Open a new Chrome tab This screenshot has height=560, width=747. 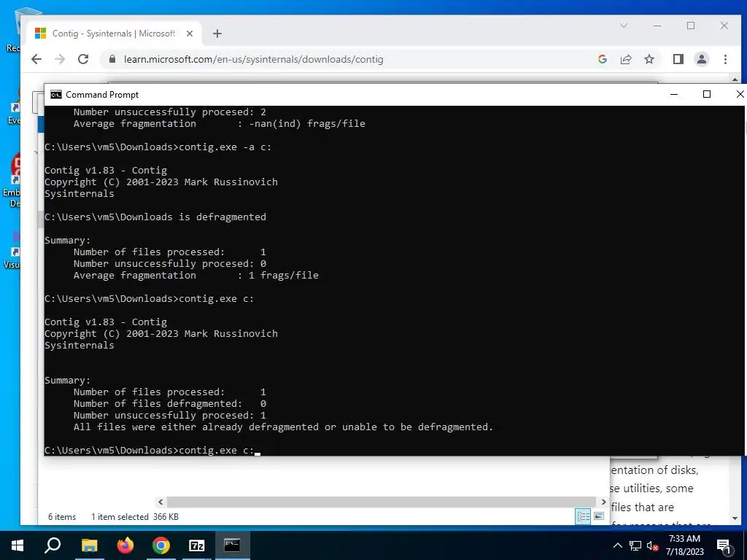click(x=217, y=34)
